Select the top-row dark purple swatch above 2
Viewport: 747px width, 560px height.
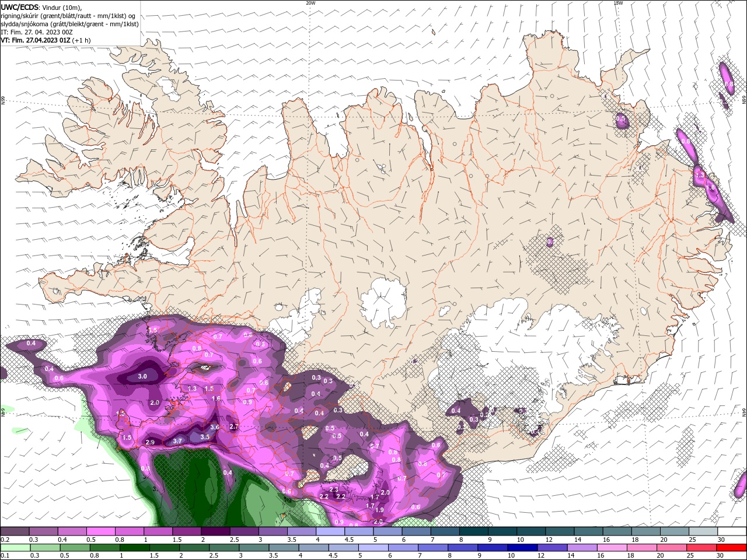[x=215, y=531]
